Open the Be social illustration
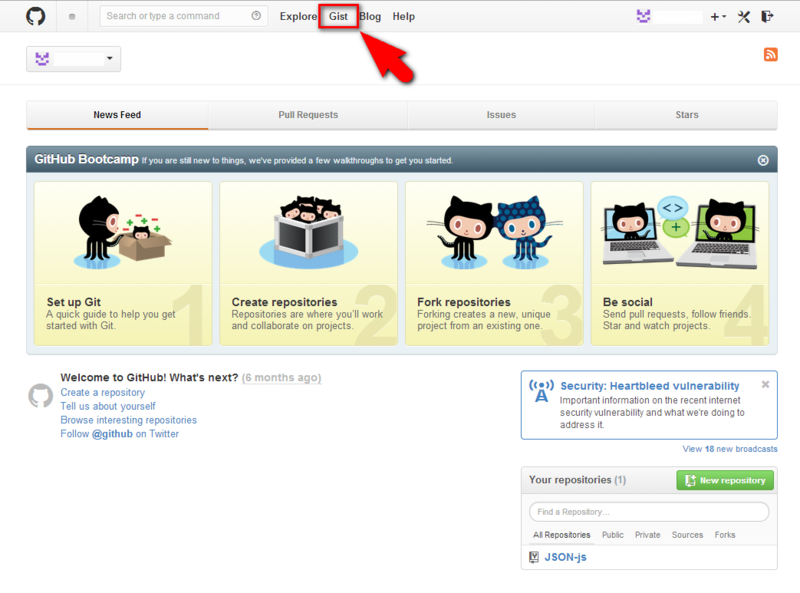 coord(680,233)
